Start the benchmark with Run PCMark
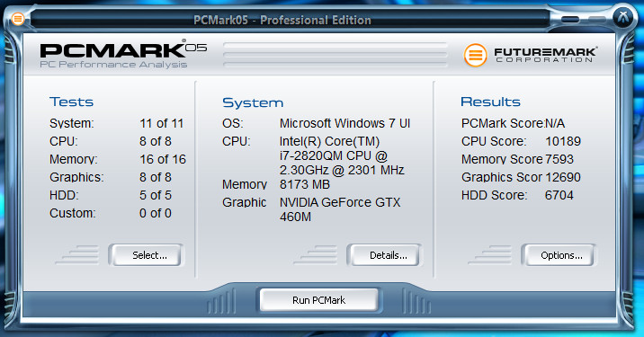The height and width of the screenshot is (337, 644). pos(318,300)
